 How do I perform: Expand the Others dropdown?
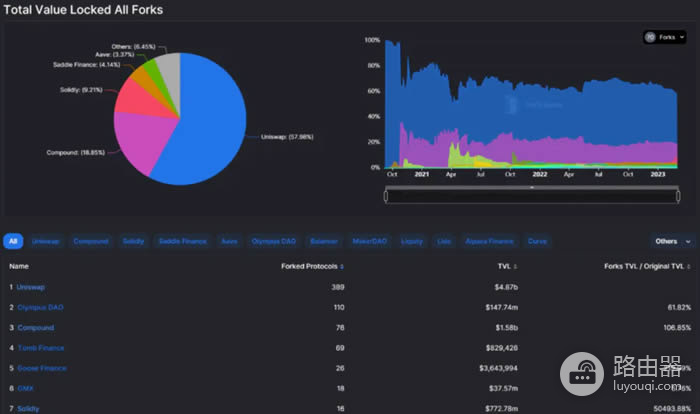[672, 241]
